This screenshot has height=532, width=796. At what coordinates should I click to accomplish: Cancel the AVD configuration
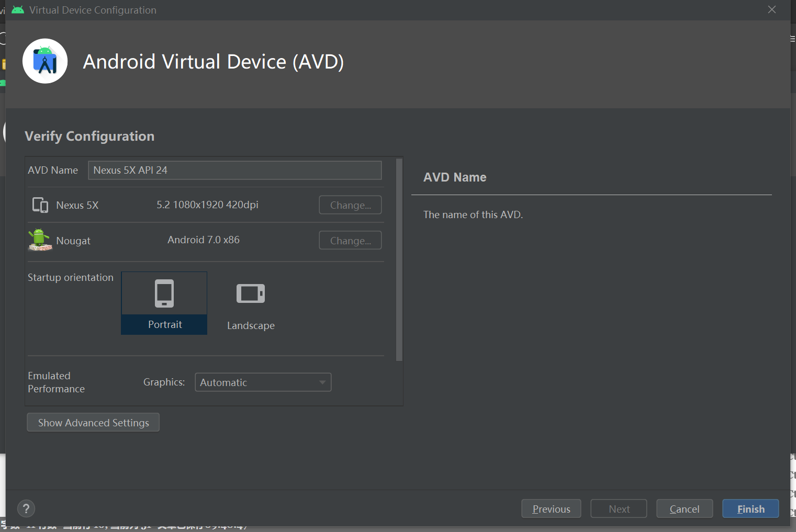click(685, 508)
